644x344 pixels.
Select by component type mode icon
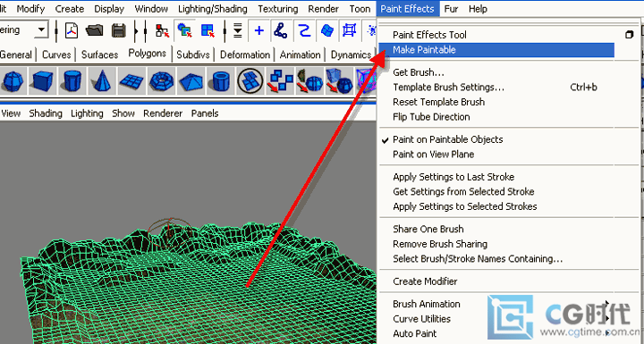click(x=208, y=30)
